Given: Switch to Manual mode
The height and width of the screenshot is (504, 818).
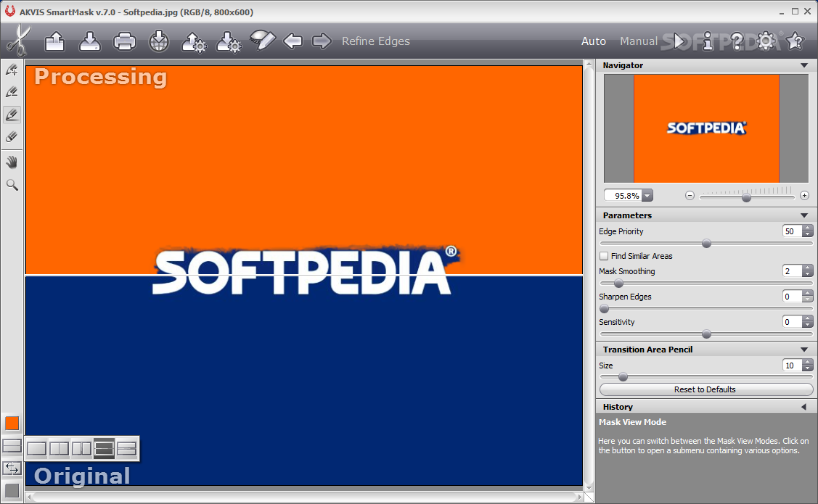Looking at the screenshot, I should pyautogui.click(x=639, y=41).
